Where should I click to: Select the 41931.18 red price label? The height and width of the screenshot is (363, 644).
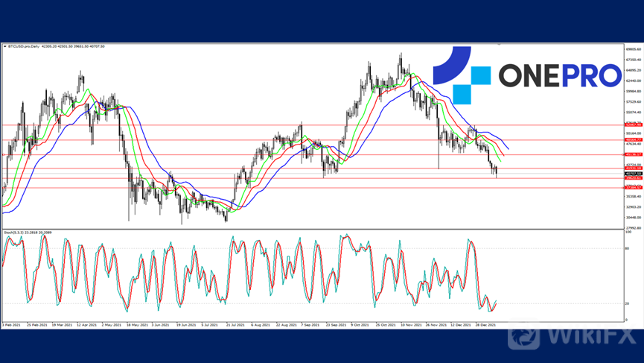[x=634, y=168]
